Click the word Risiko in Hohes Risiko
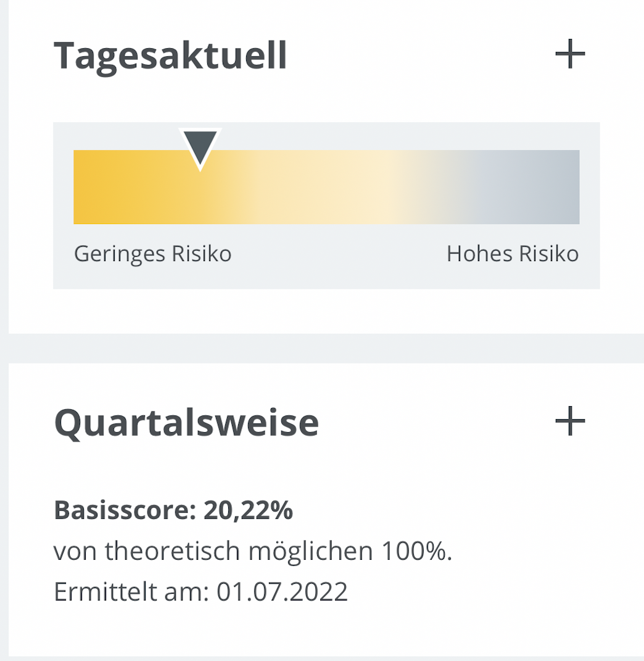This screenshot has width=644, height=661. [548, 254]
